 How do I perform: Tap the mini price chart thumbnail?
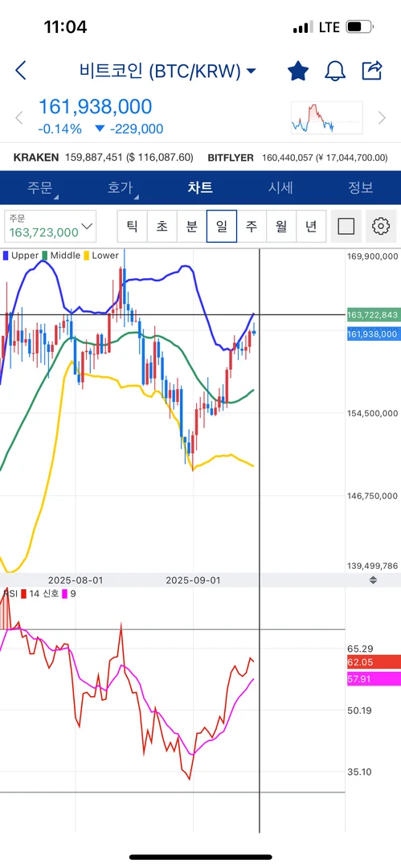pos(327,118)
